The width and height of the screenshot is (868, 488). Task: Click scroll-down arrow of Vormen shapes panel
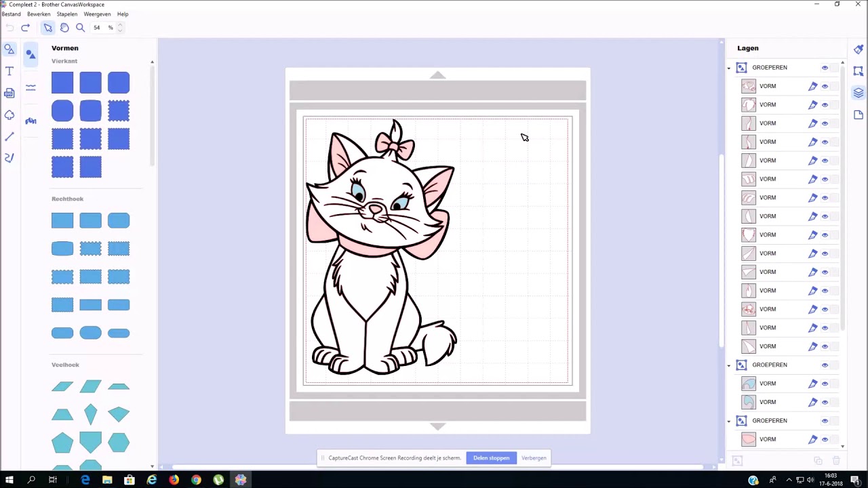152,466
